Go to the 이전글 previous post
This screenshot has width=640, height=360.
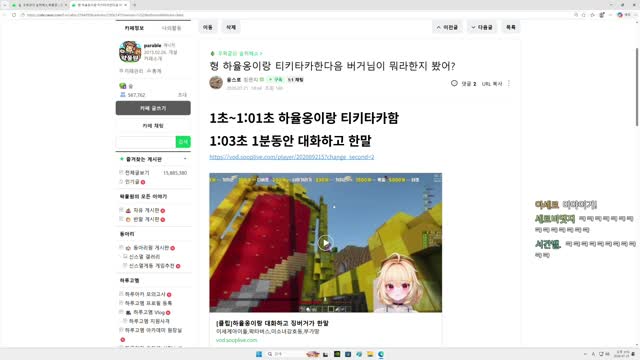447,27
